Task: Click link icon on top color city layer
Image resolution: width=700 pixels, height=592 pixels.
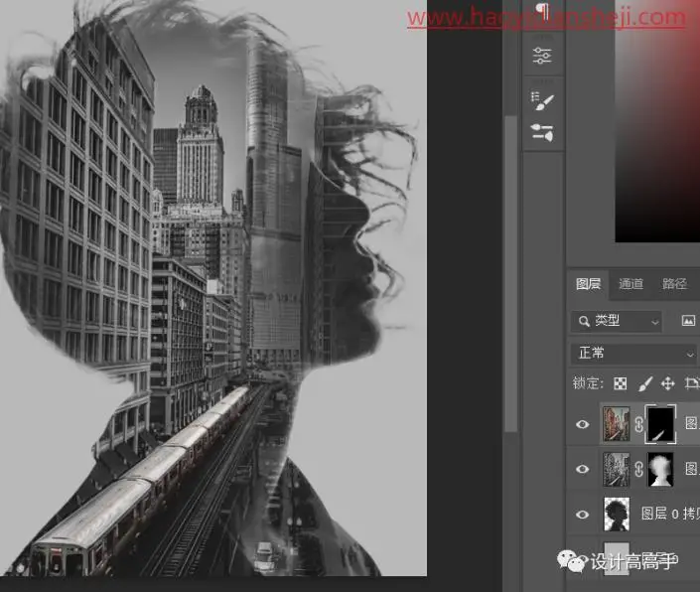Action: point(638,424)
